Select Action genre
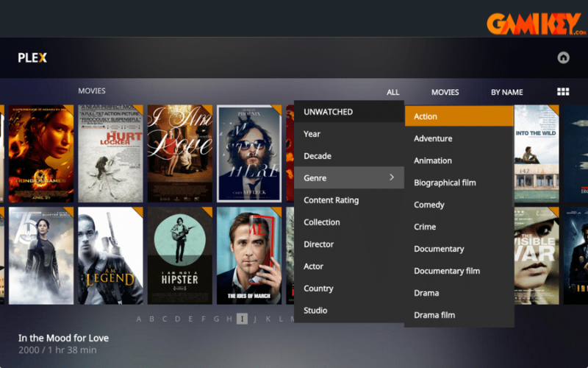Image resolution: width=588 pixels, height=368 pixels. [459, 116]
